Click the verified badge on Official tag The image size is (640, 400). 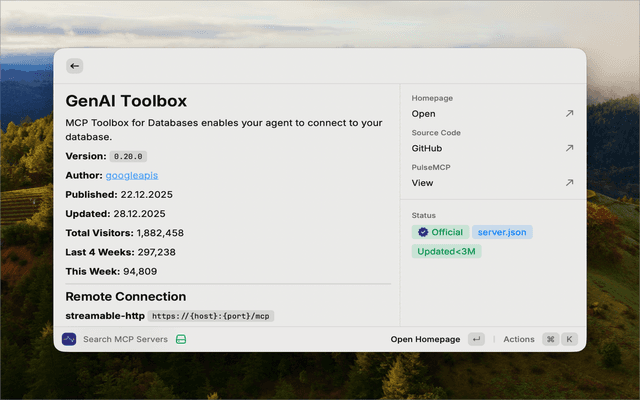tap(423, 232)
